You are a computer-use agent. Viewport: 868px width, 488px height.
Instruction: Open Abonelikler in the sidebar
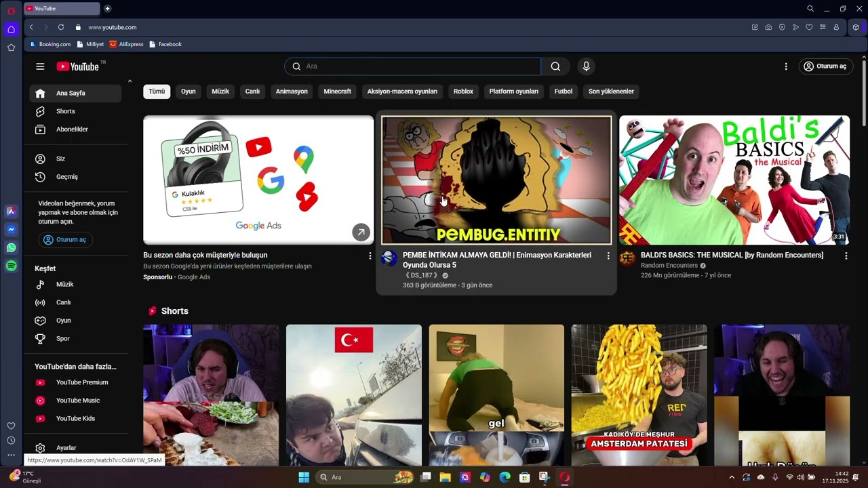(x=75, y=129)
